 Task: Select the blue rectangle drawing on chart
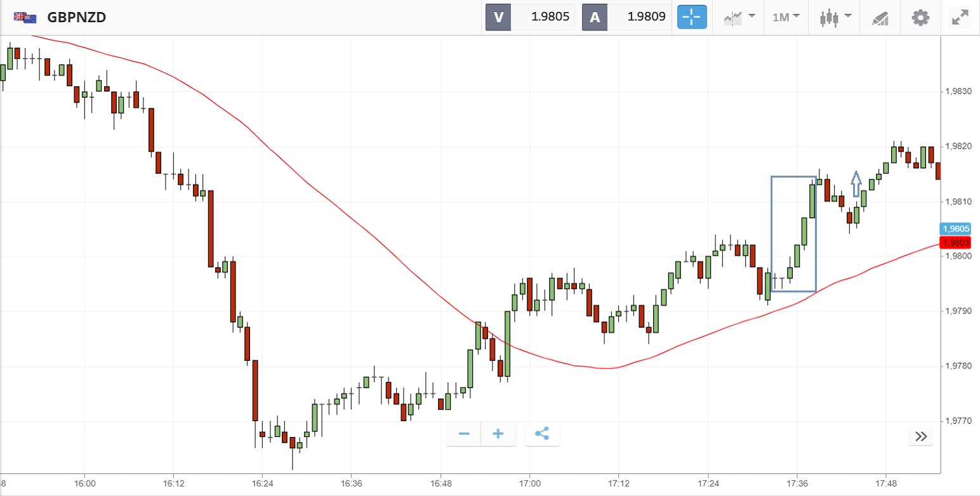point(772,233)
